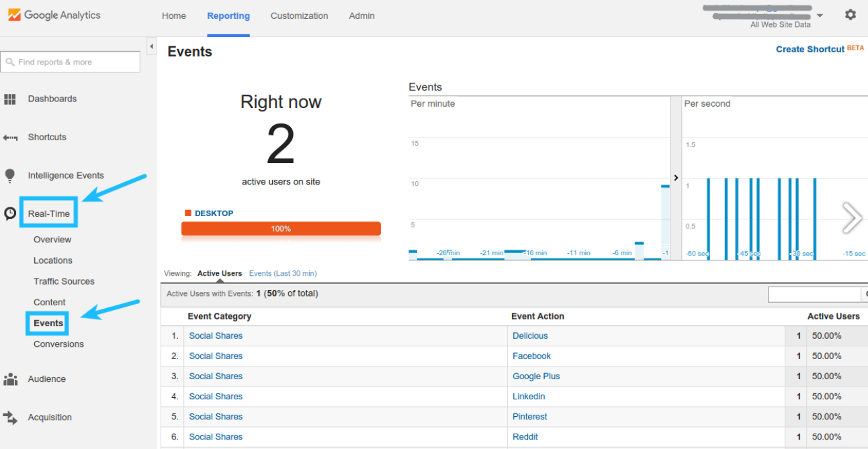Expand the Acquisition section

50,417
